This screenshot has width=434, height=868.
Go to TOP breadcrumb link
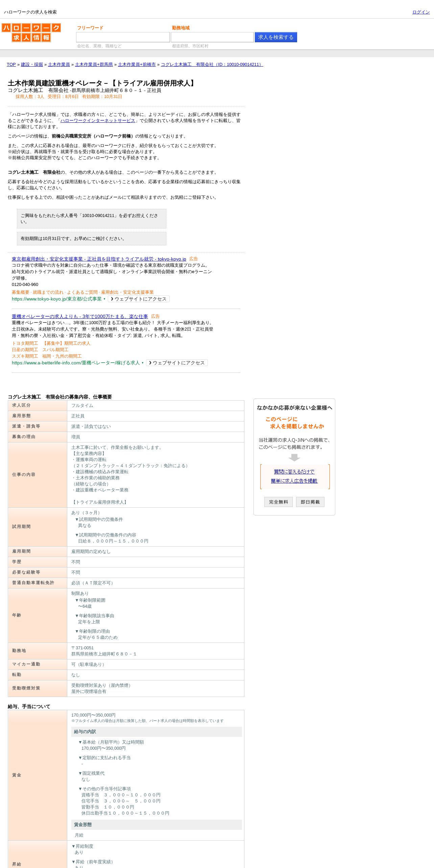click(x=11, y=65)
